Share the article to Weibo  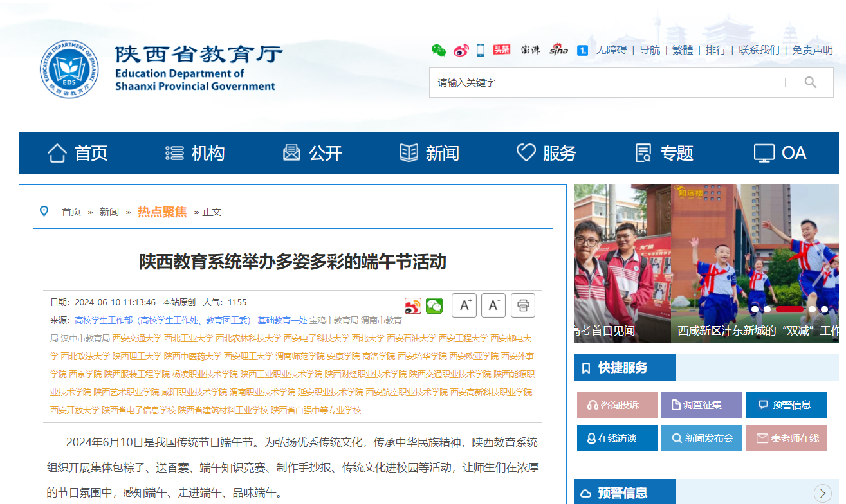pos(413,306)
